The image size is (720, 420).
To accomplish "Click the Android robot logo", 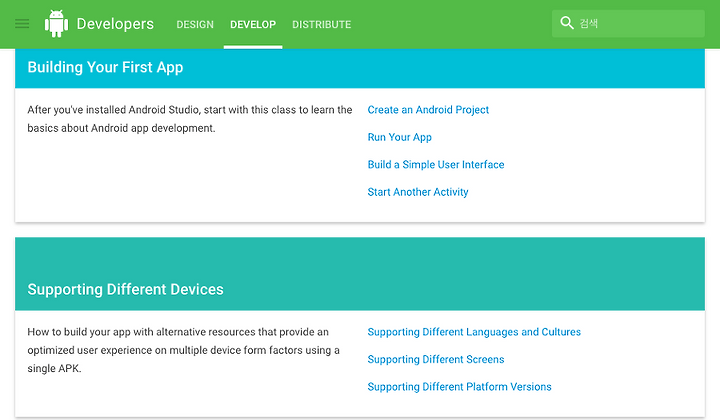I will pyautogui.click(x=56, y=23).
